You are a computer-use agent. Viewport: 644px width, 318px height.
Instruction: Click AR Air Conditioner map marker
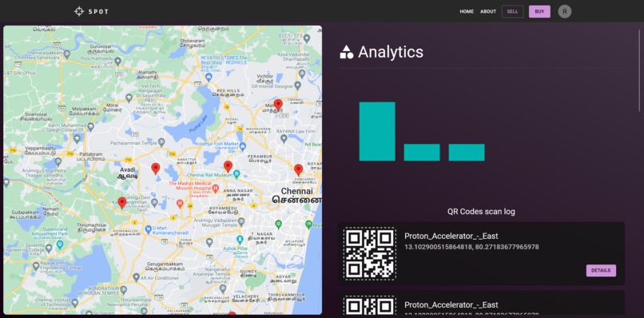(x=136, y=278)
